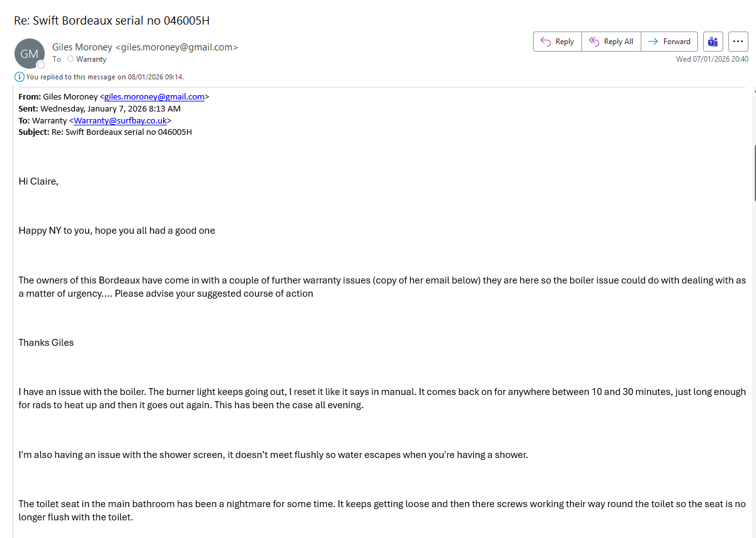Click the Reply button label
Screen dimensions: 756x538
coord(564,42)
